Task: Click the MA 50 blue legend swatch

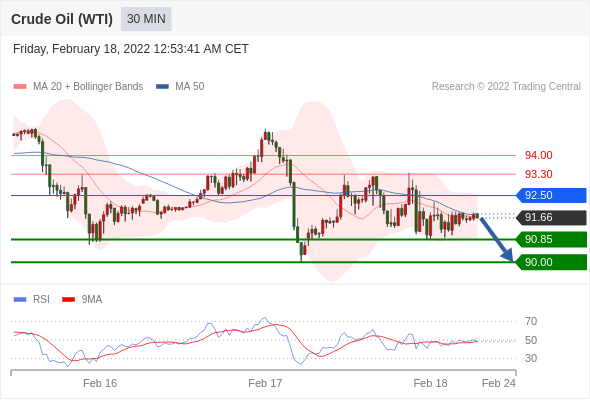Action: coord(162,87)
